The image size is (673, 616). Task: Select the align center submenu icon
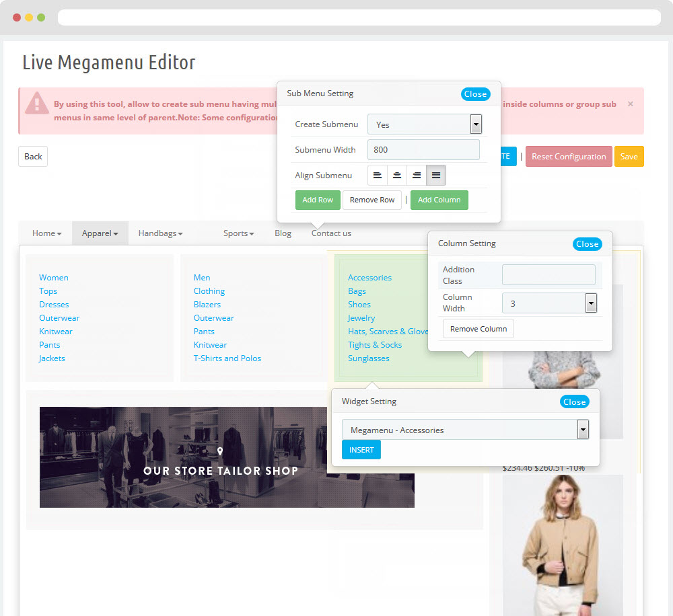point(397,176)
